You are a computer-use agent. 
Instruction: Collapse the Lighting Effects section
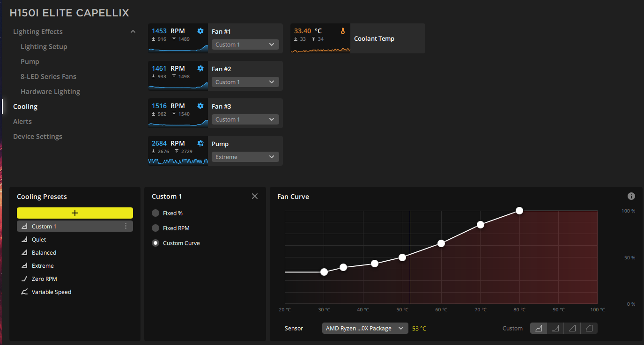133,31
